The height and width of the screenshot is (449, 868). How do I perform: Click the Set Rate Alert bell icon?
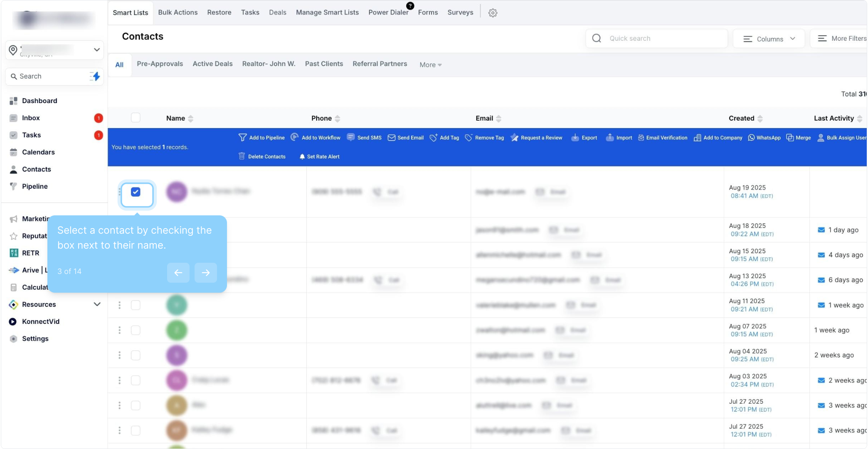302,157
